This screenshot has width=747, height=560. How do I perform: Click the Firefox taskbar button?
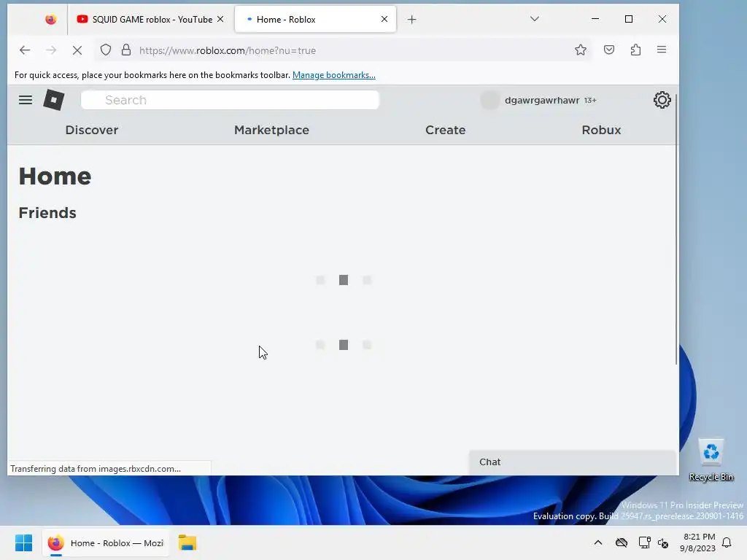tap(106, 542)
